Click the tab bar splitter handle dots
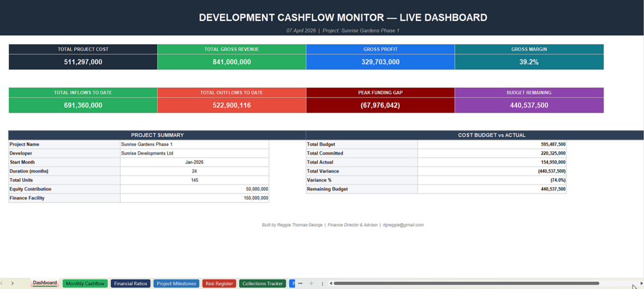The height and width of the screenshot is (289, 644). 322,284
